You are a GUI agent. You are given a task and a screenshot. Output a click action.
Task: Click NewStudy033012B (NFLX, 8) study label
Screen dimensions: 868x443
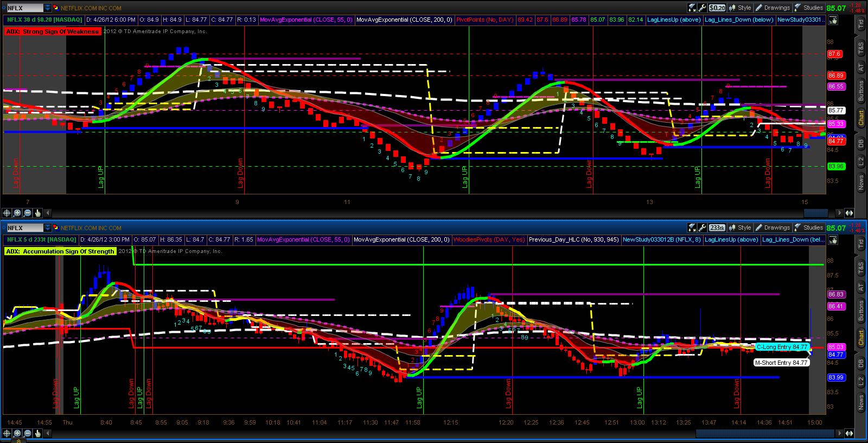tap(661, 239)
